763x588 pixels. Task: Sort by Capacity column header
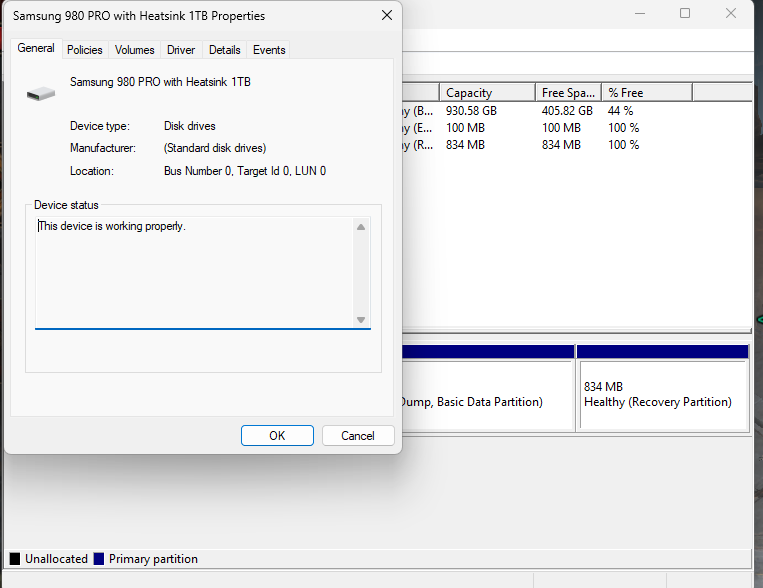487,92
